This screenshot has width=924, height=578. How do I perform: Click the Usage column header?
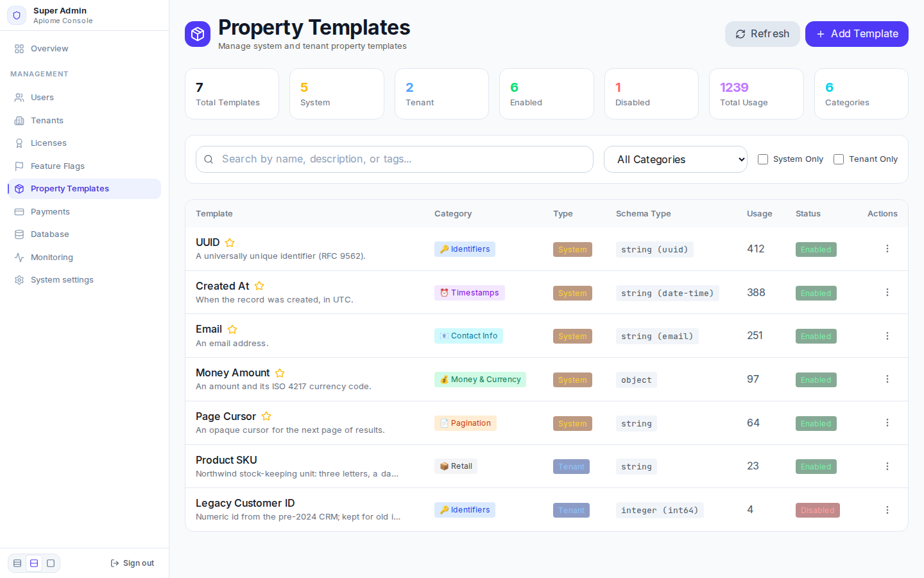point(760,214)
